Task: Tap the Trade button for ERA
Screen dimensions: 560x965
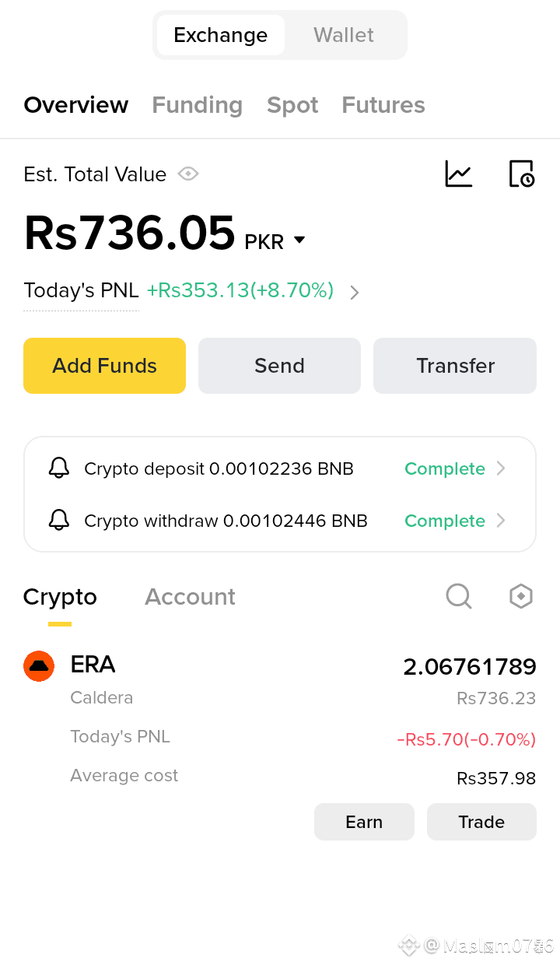Action: click(481, 822)
